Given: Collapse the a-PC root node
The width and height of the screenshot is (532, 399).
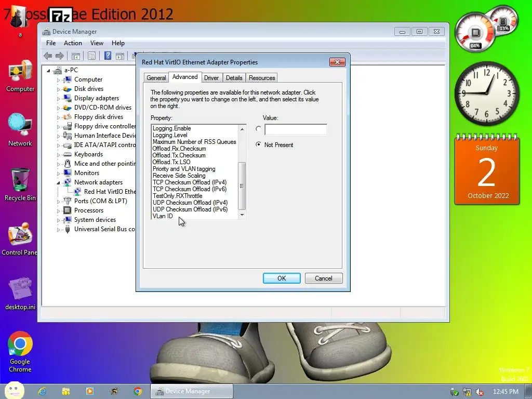Looking at the screenshot, I should coord(48,71).
